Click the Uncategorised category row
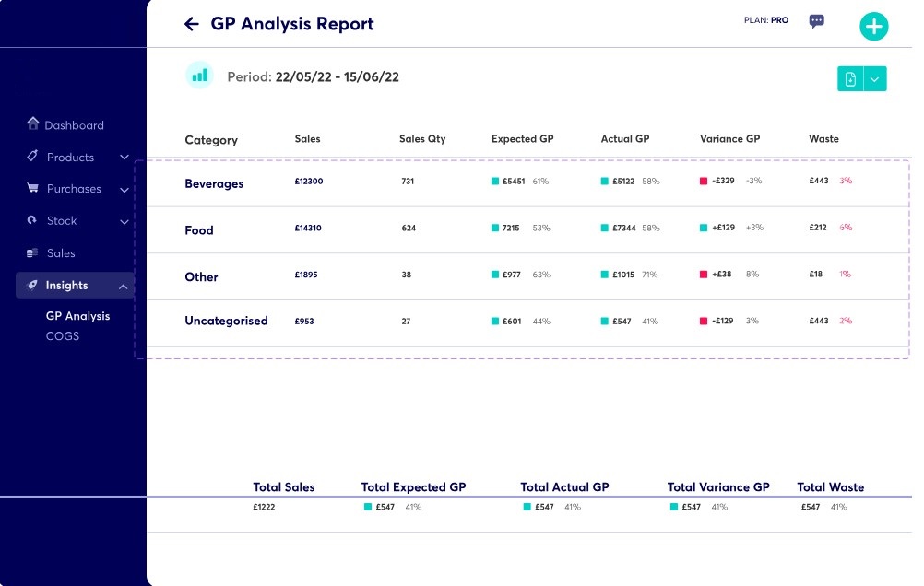924x586 pixels. (226, 321)
